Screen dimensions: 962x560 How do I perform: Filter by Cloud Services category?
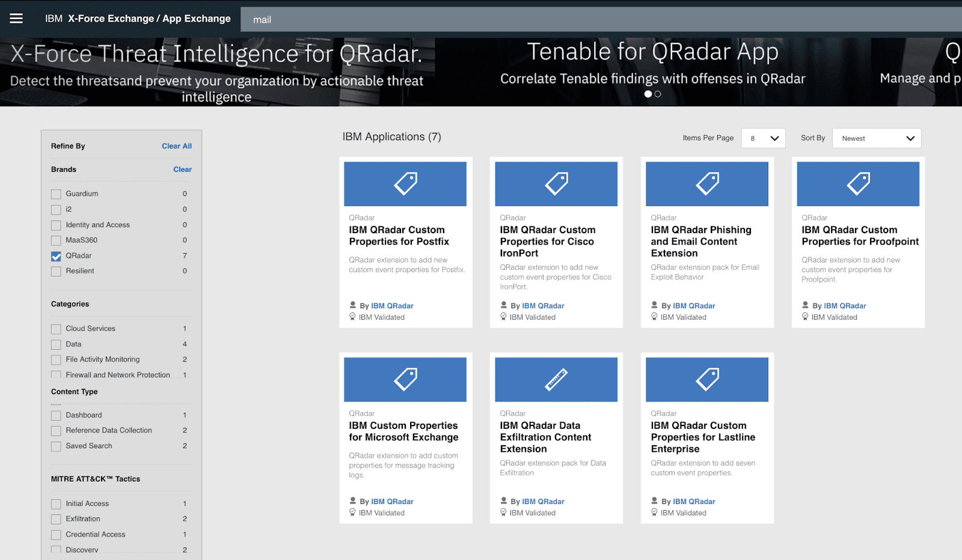(56, 329)
